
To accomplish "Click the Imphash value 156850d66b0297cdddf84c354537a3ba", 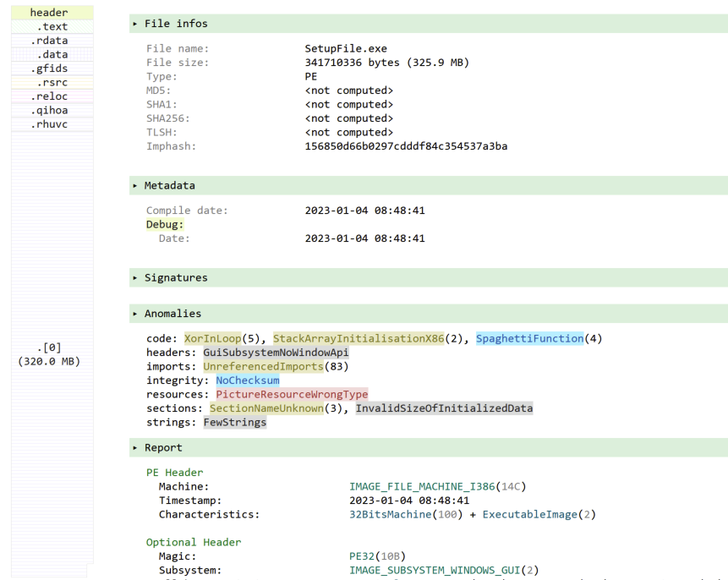I will click(406, 146).
